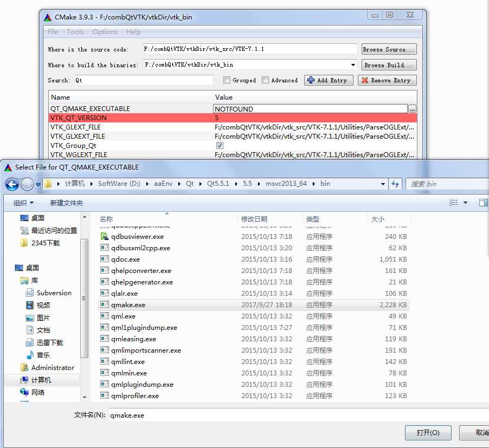The height and width of the screenshot is (448, 489).
Task: Click the qdoc.exe file icon
Action: tap(105, 259)
